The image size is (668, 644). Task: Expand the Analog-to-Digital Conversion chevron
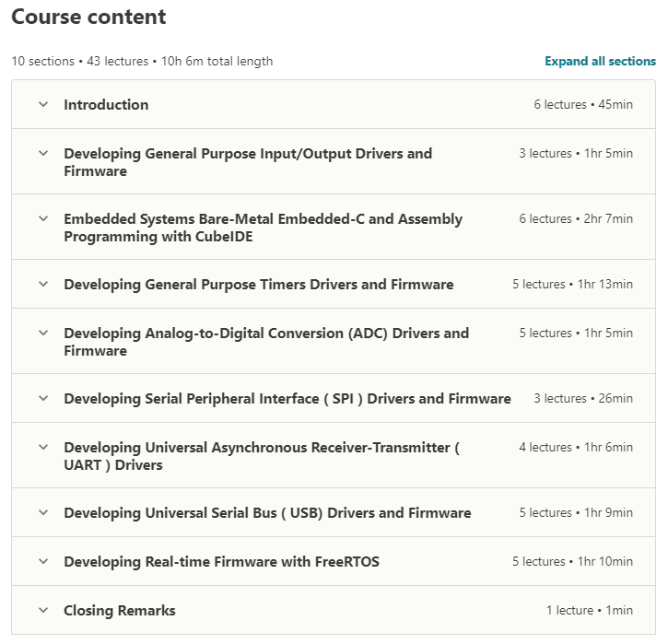(43, 334)
